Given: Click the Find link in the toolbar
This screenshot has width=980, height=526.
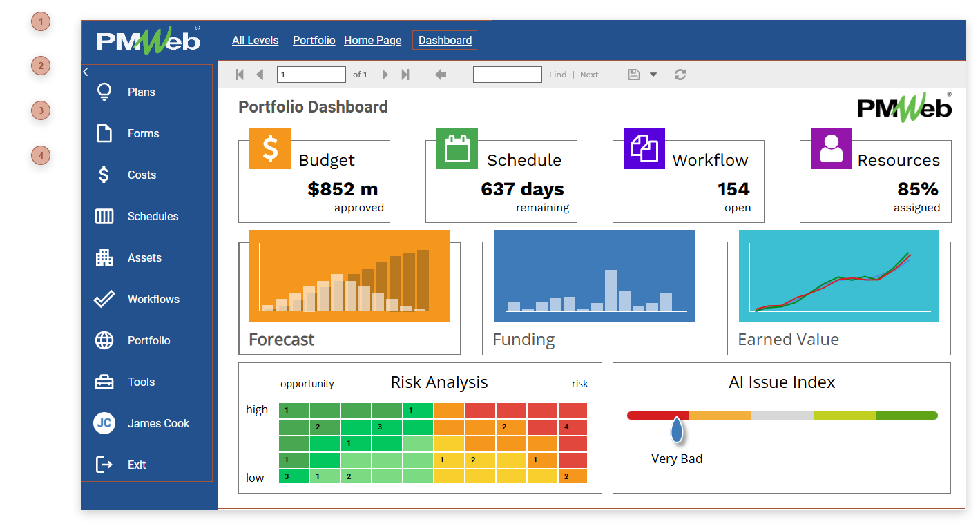Looking at the screenshot, I should 557,74.
